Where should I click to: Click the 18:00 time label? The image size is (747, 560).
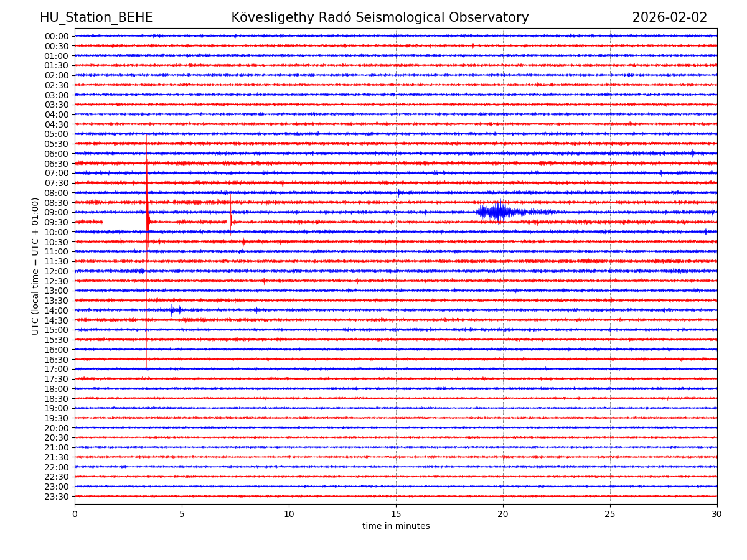[x=56, y=389]
